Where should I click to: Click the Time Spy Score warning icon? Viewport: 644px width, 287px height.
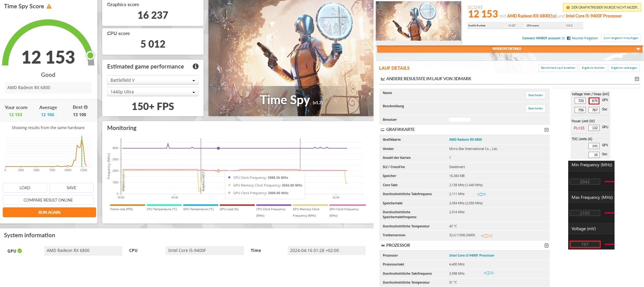point(49,6)
